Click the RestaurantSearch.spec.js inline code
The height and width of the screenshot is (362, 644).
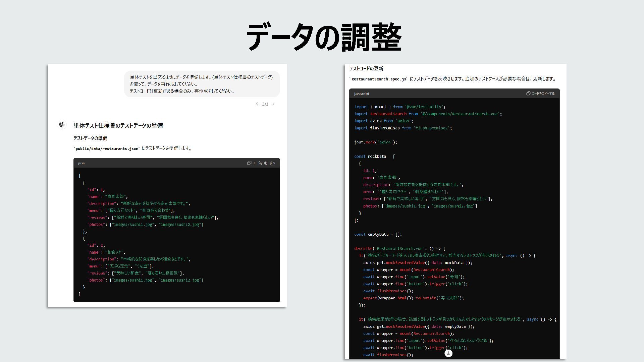379,79
